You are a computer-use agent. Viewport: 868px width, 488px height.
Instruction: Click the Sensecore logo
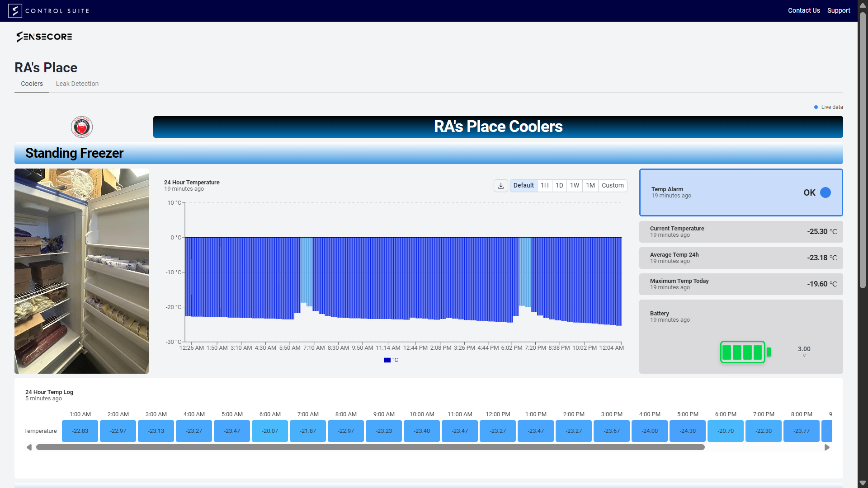(44, 37)
